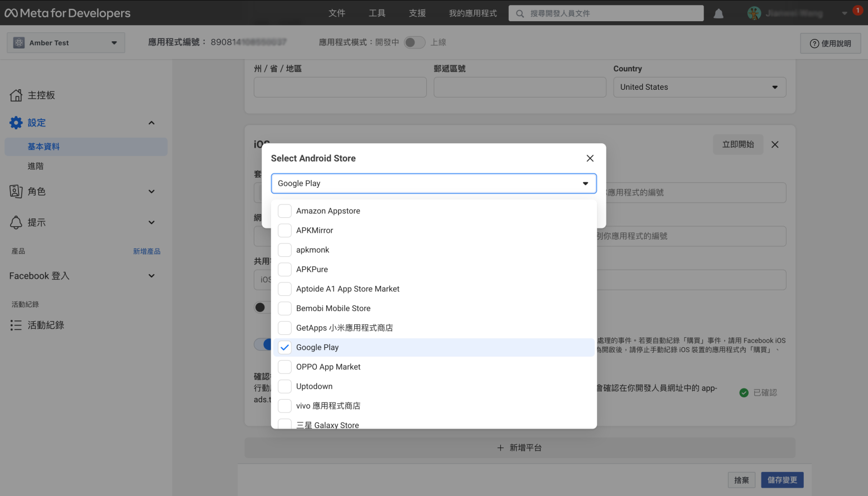Click the Meta for Developers logo

[67, 13]
